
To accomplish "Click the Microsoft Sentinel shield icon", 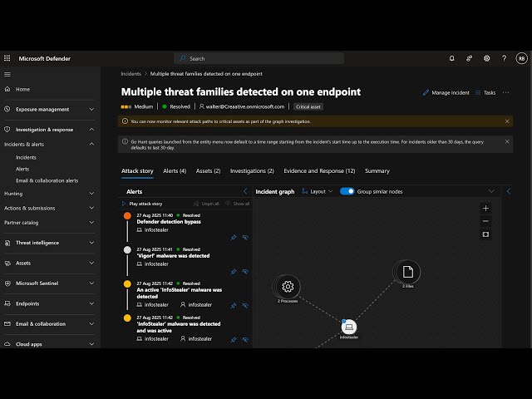I will (x=7, y=283).
